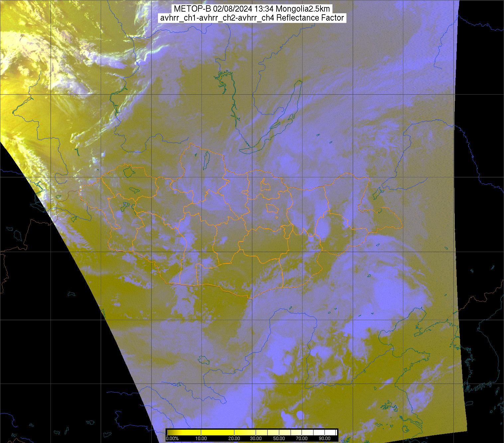Click the 20.00 colorbar label

click(x=234, y=438)
